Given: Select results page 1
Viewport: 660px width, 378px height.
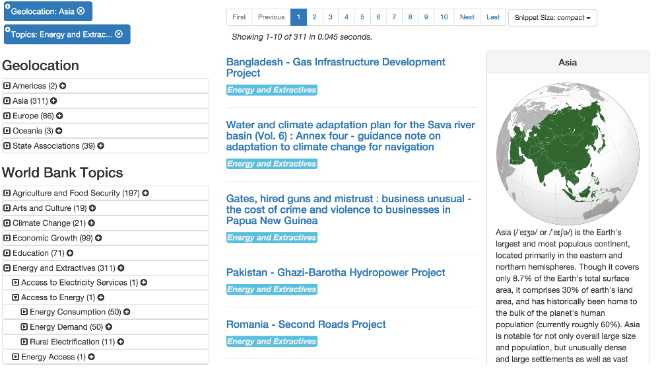Looking at the screenshot, I should pyautogui.click(x=298, y=17).
